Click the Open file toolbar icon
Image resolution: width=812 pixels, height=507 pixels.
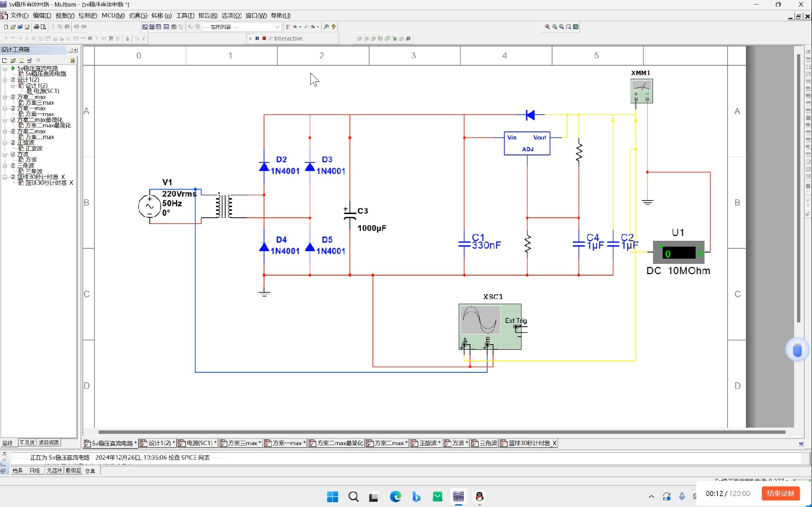click(x=13, y=27)
